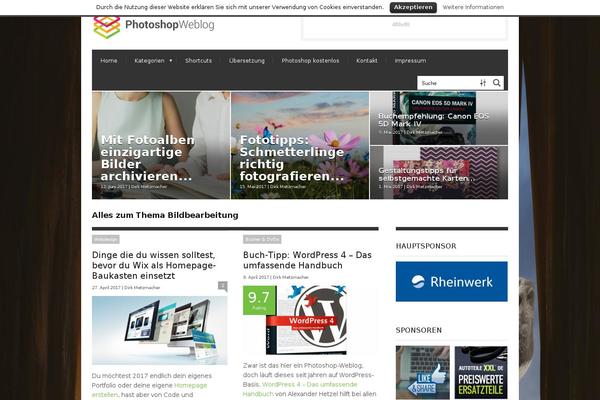
Task: Open search filter options icon
Action: (483, 83)
